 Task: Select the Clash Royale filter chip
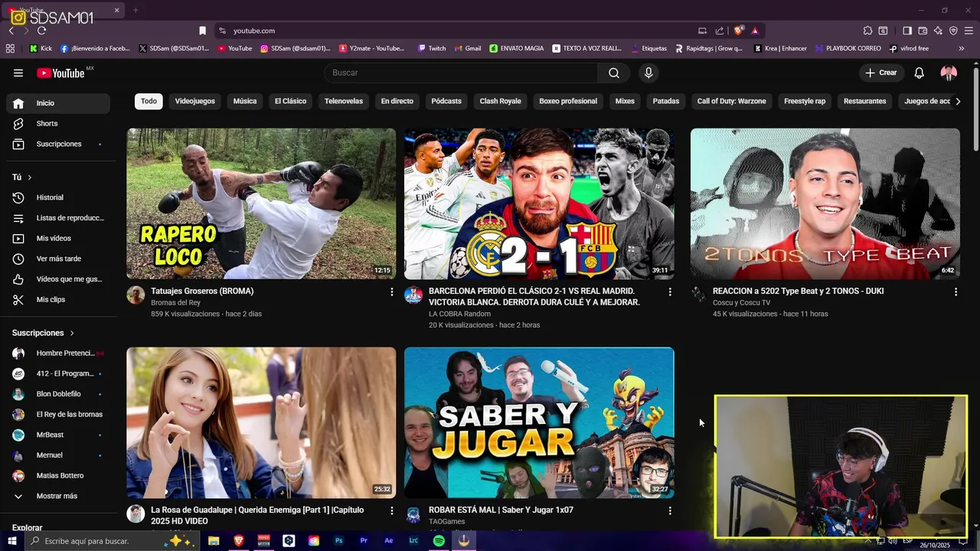(500, 101)
